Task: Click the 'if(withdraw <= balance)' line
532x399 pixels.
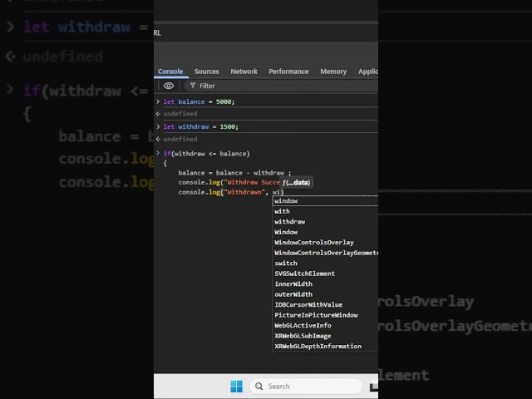Action: click(x=207, y=154)
